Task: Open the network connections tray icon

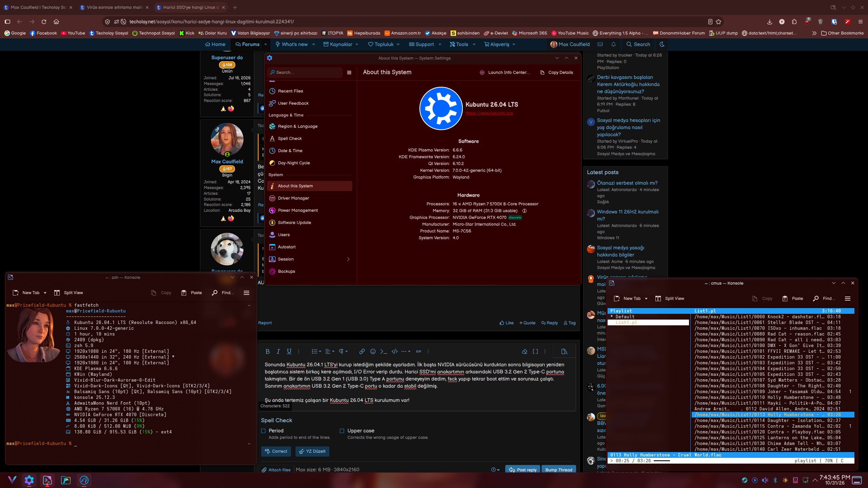Action: [x=806, y=480]
